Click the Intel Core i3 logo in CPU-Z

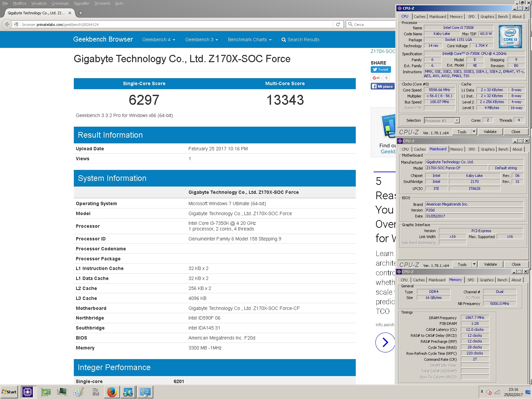coord(510,37)
